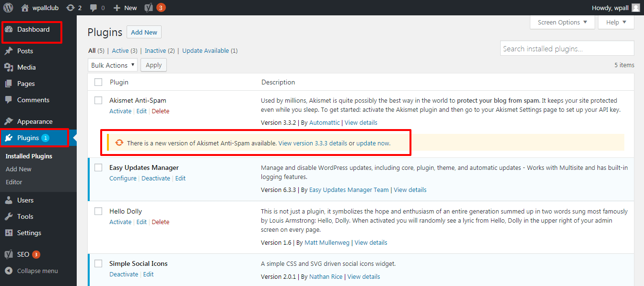Click the Settings sliders icon in the sidebar
This screenshot has height=286, width=644.
9,233
